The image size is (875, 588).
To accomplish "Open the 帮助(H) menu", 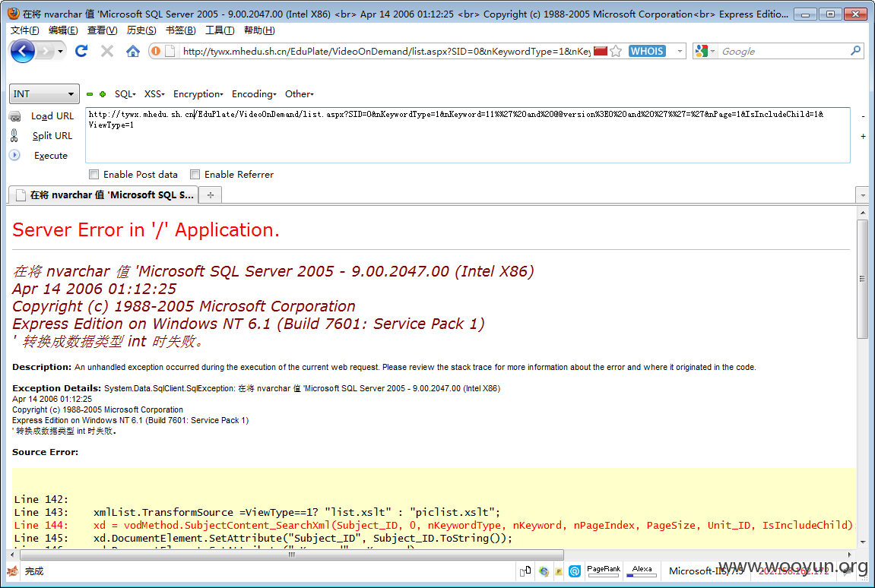I will click(259, 30).
